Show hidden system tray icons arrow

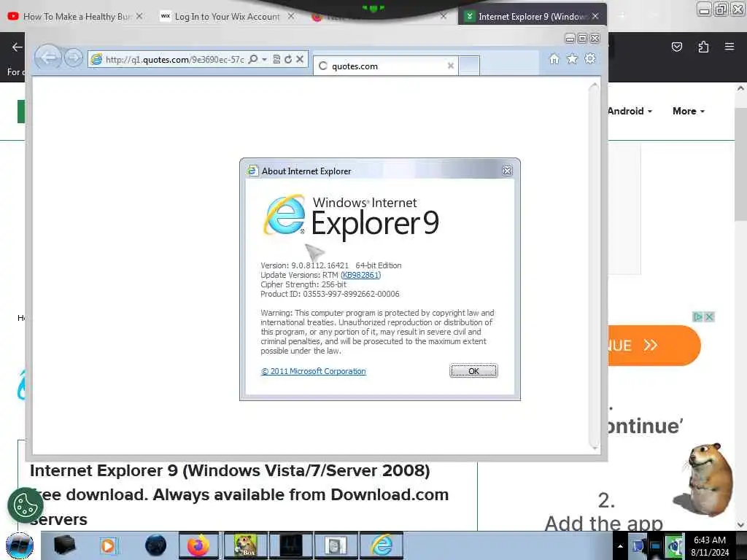pyautogui.click(x=620, y=546)
